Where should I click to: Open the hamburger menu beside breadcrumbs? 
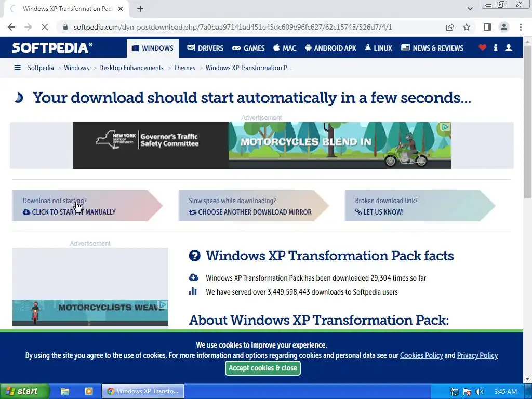point(17,68)
